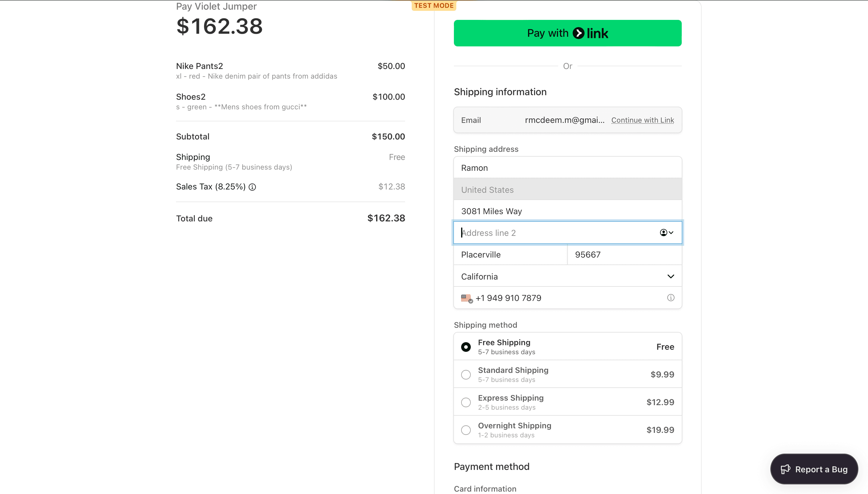Image resolution: width=868 pixels, height=494 pixels.
Task: Click the Continue with Link link
Action: pos(642,120)
